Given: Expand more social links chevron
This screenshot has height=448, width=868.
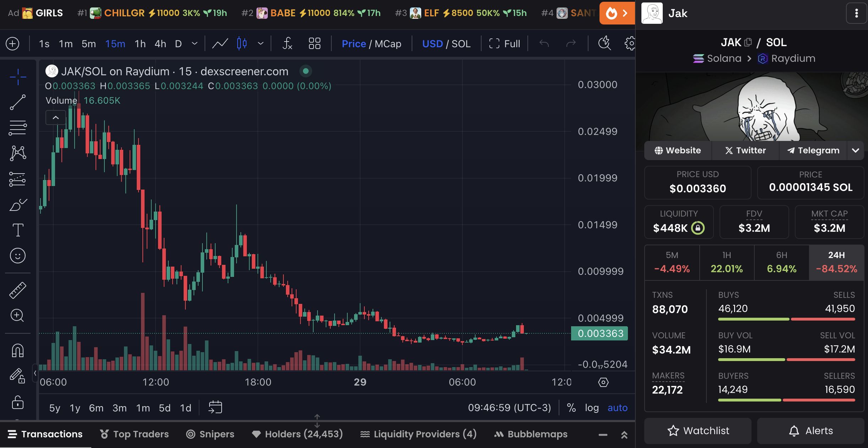Looking at the screenshot, I should 855,151.
